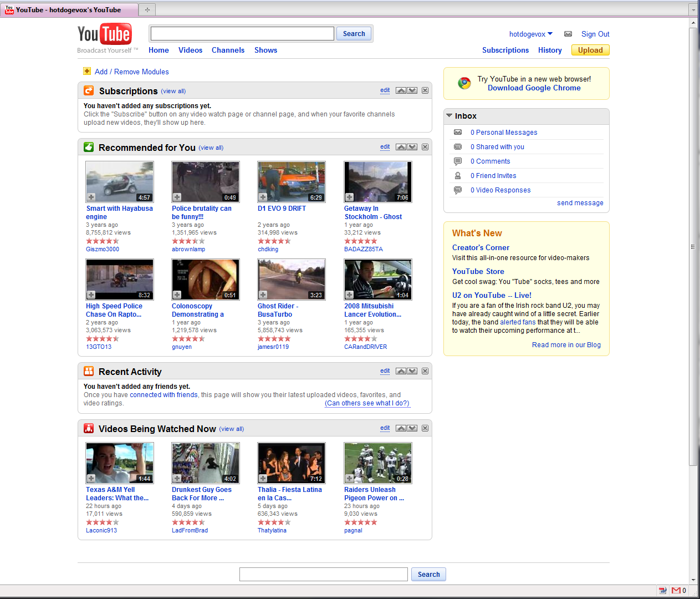This screenshot has width=700, height=599.
Task: Open the browser tab list dropdown
Action: tap(693, 10)
